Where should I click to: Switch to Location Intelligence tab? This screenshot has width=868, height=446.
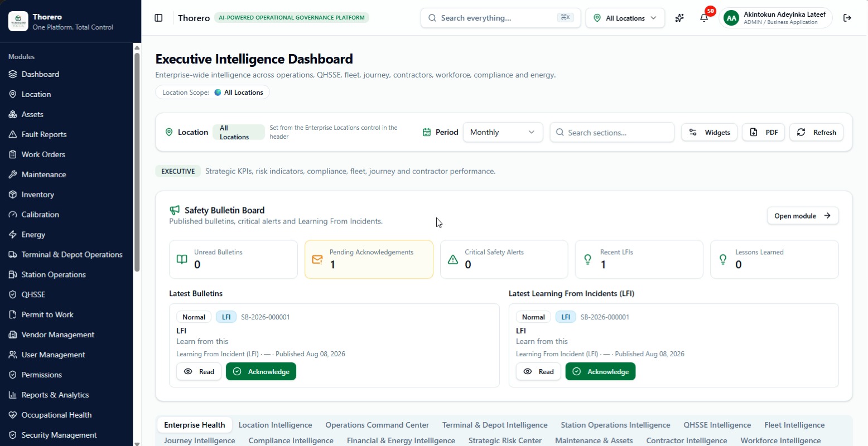(275, 425)
